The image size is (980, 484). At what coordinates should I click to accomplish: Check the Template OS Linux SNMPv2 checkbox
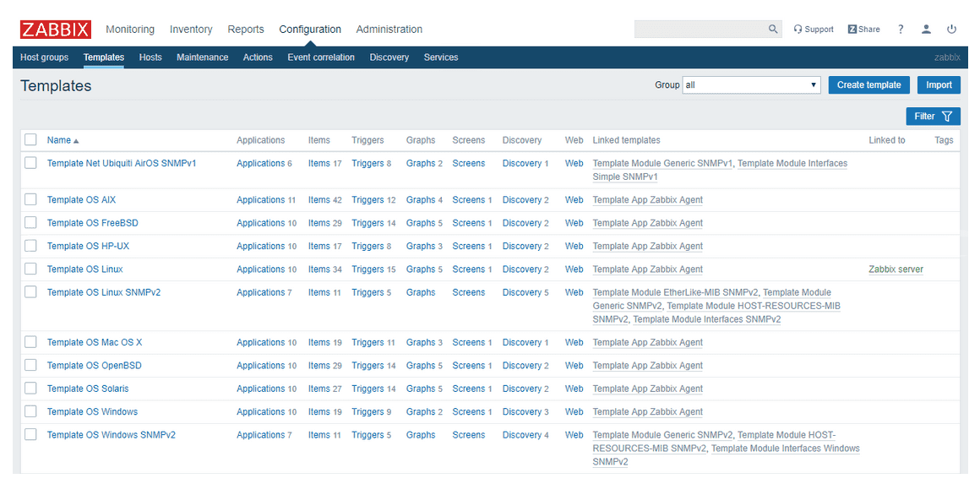(x=30, y=292)
